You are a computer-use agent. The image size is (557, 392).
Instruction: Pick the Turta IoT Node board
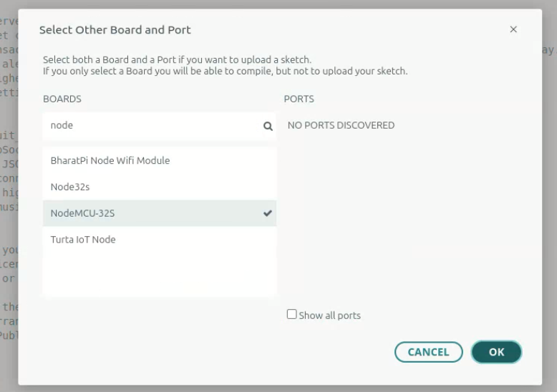(x=83, y=240)
